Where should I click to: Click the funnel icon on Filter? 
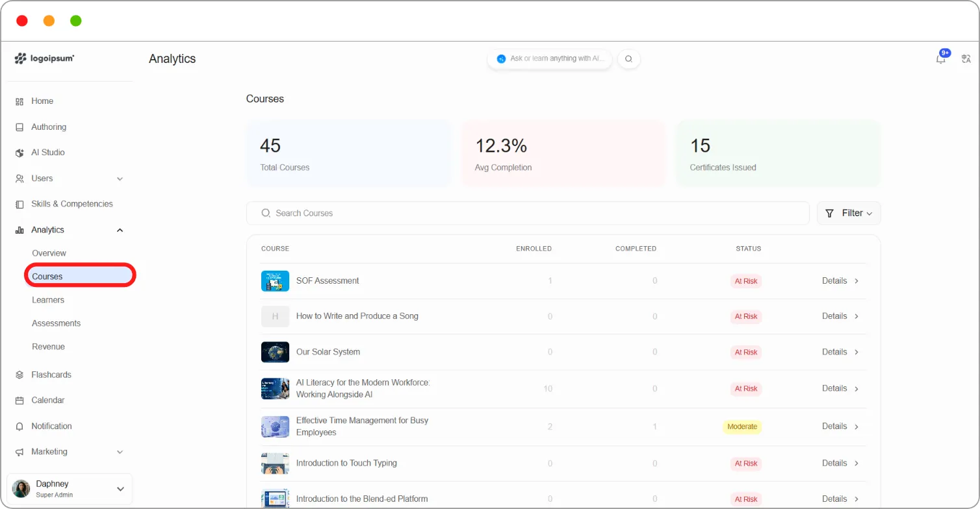pos(829,213)
